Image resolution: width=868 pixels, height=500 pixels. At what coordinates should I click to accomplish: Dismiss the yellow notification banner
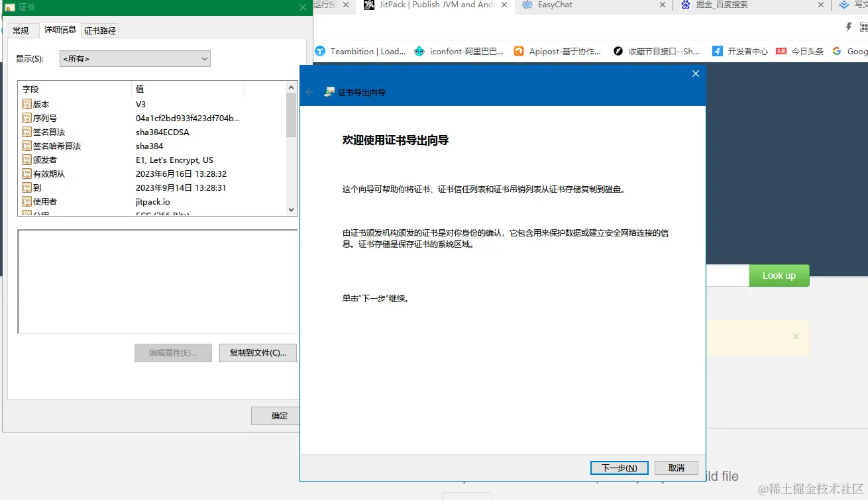795,336
